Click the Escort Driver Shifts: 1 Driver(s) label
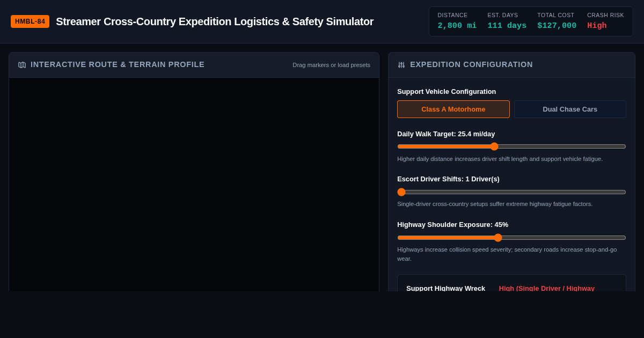This screenshot has height=338, width=644. (448, 179)
